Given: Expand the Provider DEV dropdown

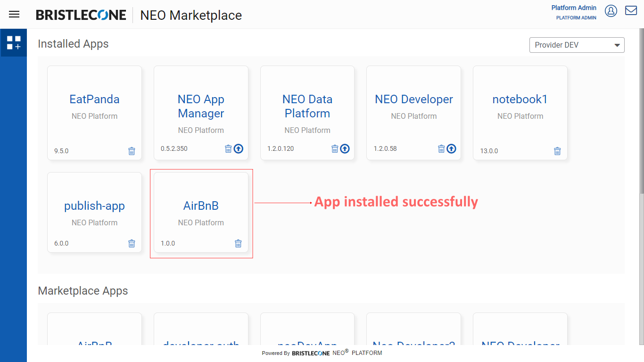Looking at the screenshot, I should point(577,45).
